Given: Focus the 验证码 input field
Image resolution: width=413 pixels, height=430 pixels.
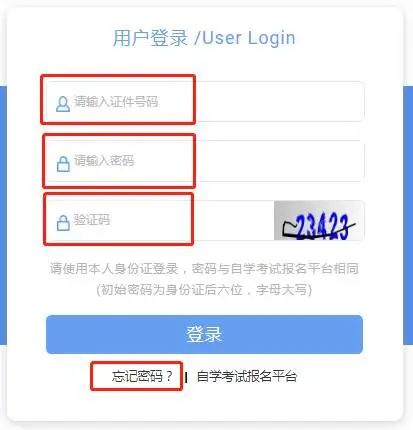Looking at the screenshot, I should click(x=159, y=220).
